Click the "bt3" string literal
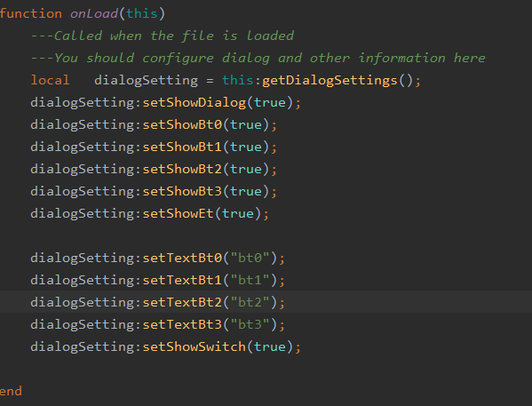Screen dimensions: 532x406 [250, 324]
